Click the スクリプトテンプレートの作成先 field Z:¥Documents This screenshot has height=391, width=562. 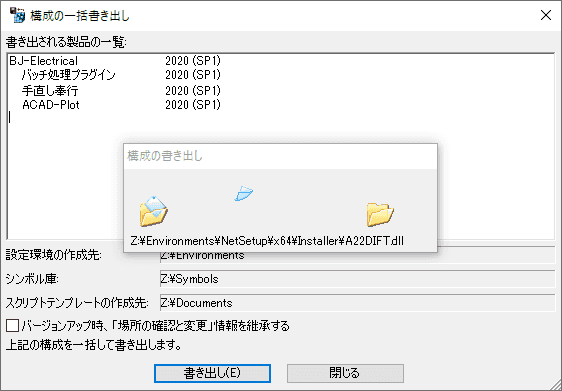357,303
